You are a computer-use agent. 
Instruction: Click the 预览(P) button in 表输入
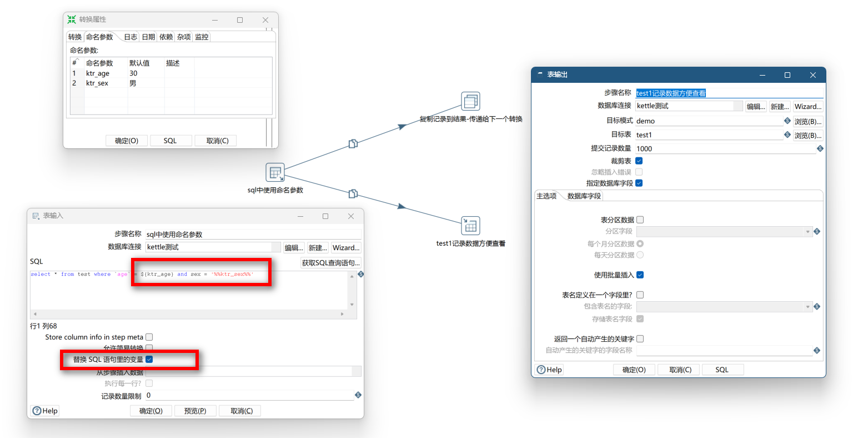[195, 410]
